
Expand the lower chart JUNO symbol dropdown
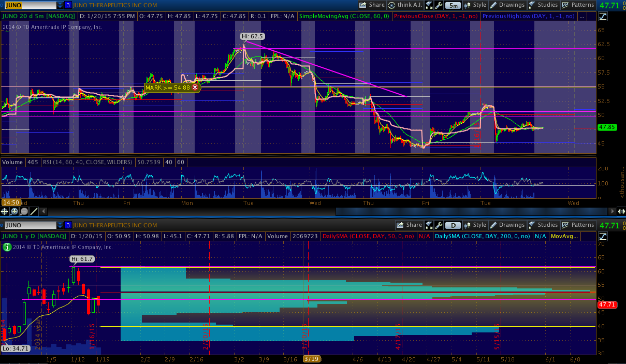pyautogui.click(x=60, y=225)
